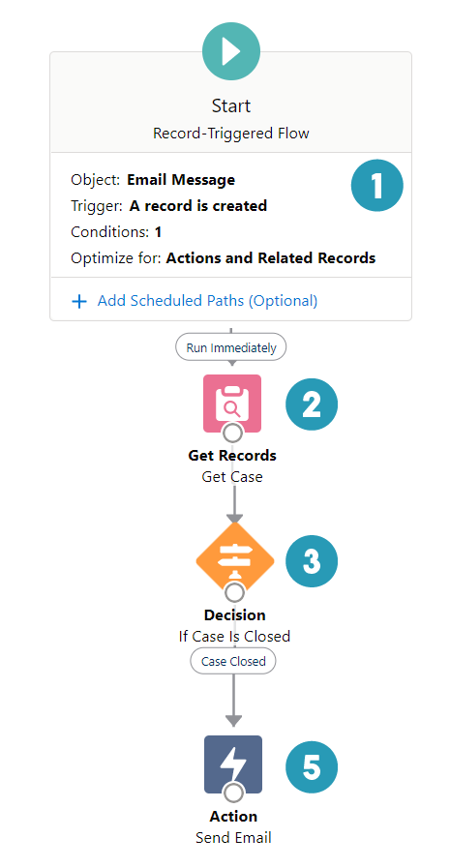Open Add Scheduled Paths (Optional) link

(207, 301)
